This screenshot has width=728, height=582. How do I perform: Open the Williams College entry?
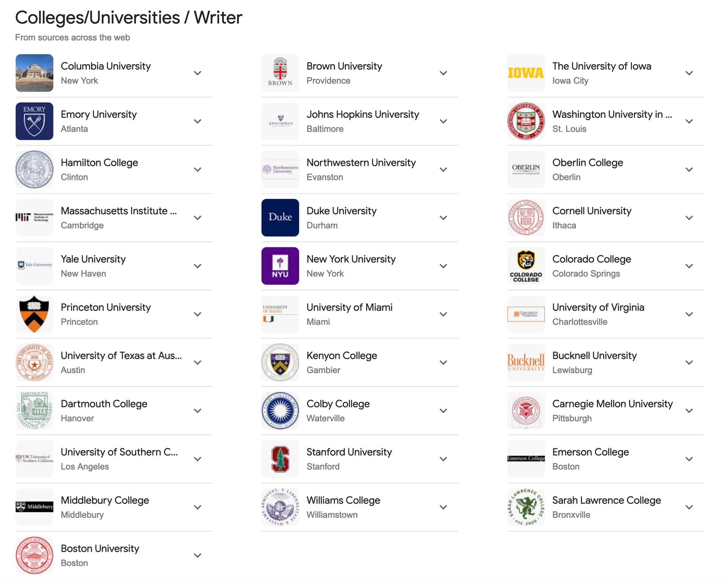(x=359, y=507)
